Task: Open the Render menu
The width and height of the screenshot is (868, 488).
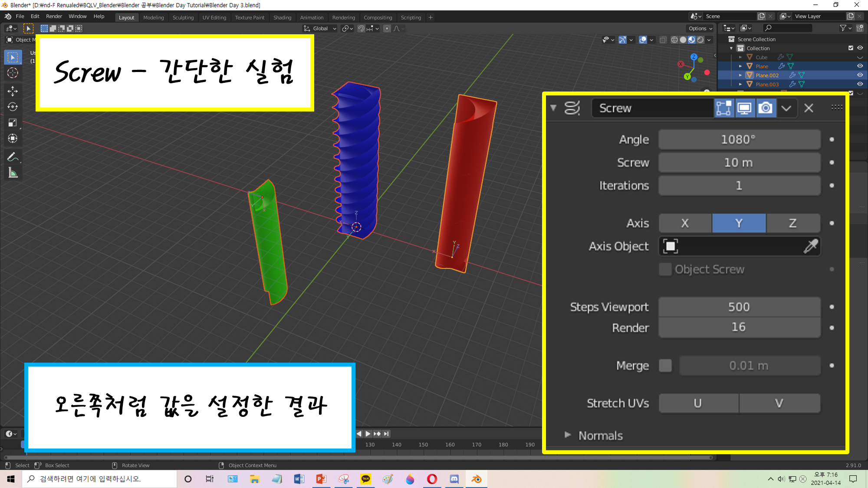Action: click(54, 16)
